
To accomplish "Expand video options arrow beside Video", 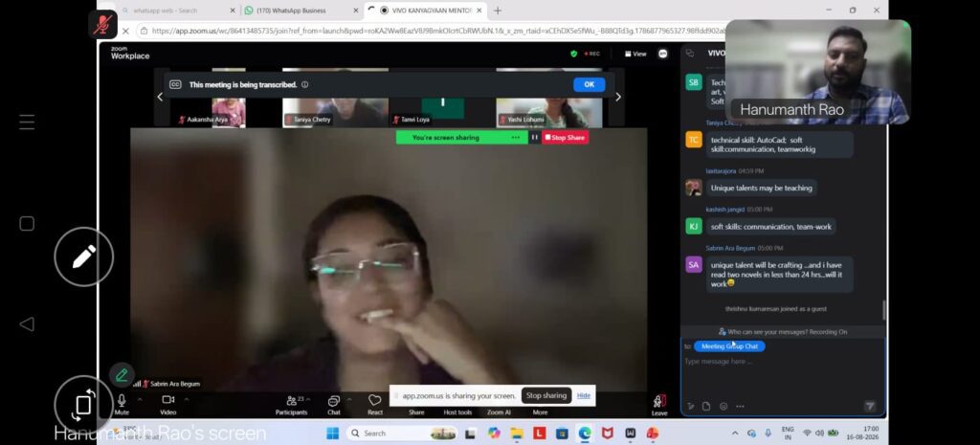I will [x=186, y=399].
